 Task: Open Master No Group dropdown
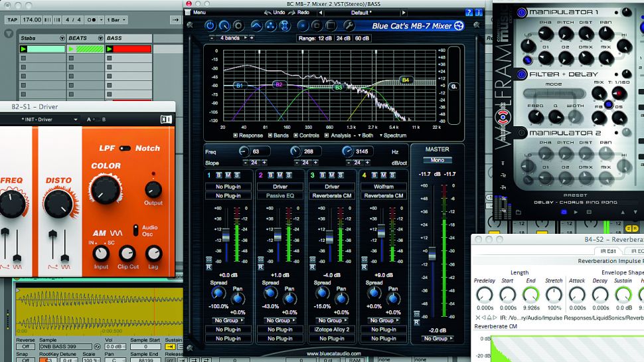click(x=438, y=339)
